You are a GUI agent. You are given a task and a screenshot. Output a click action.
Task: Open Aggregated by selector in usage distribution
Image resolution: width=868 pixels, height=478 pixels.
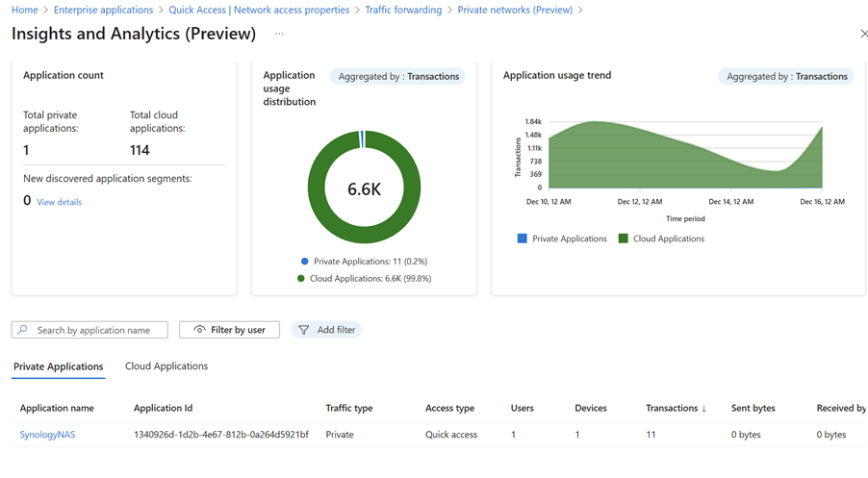point(397,76)
